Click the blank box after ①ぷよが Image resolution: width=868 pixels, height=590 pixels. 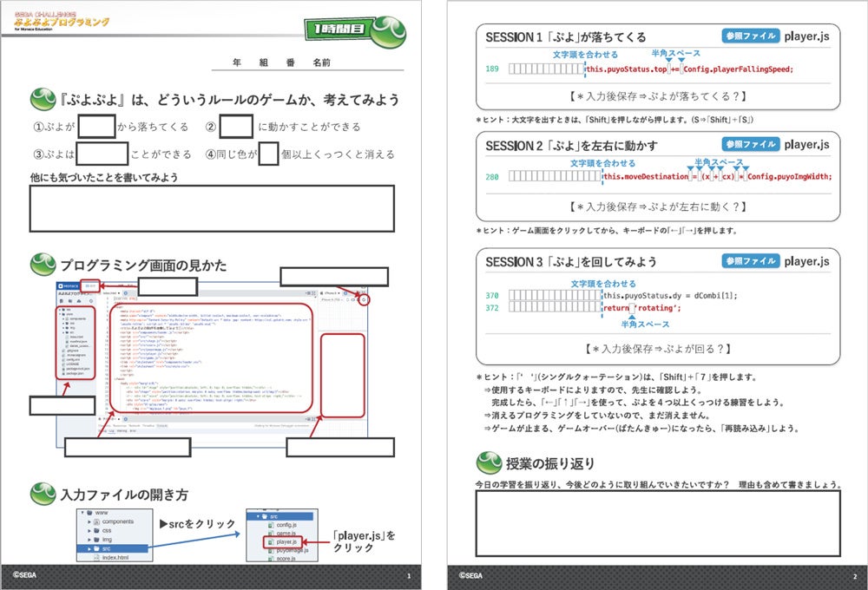tap(96, 126)
